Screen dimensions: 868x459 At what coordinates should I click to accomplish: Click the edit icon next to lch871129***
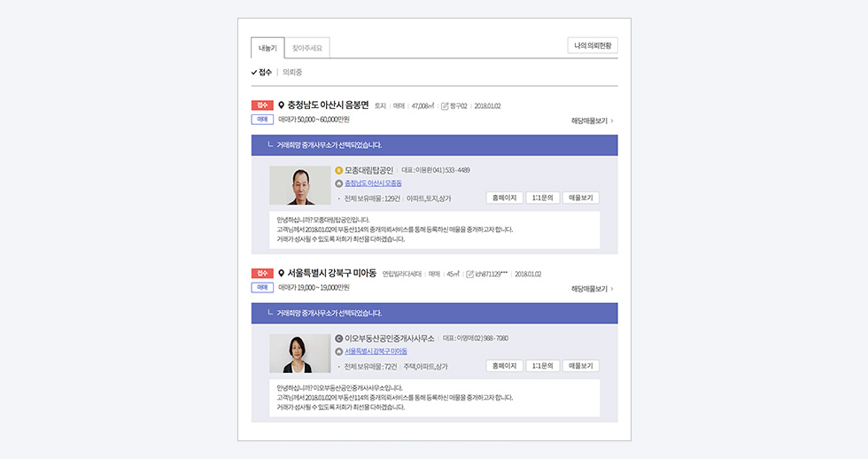(x=470, y=274)
